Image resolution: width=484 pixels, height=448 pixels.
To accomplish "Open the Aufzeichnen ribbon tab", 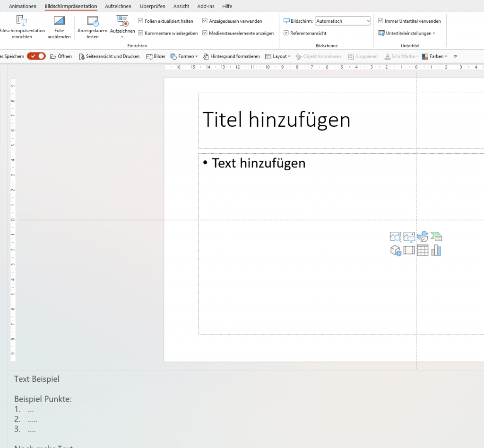I will [118, 6].
